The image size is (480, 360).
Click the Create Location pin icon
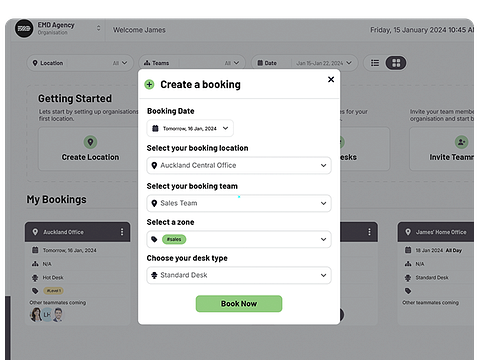click(90, 142)
